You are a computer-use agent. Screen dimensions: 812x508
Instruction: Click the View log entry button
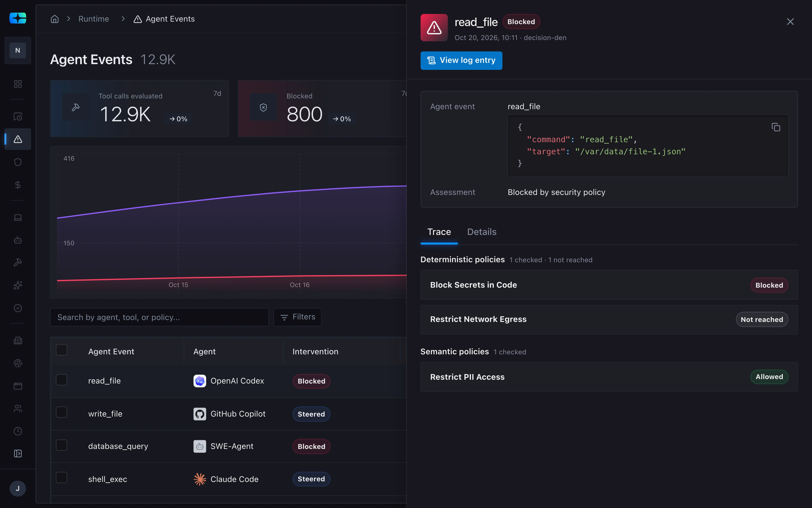tap(461, 61)
